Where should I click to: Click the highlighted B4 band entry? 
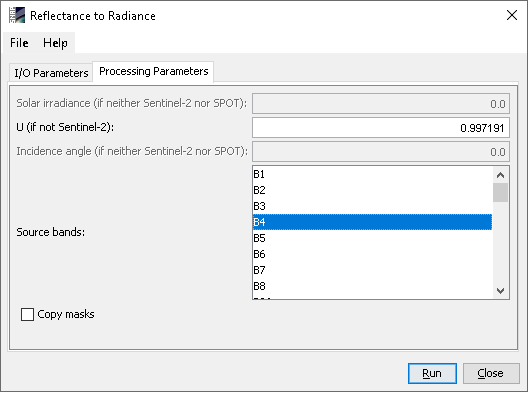coord(372,222)
